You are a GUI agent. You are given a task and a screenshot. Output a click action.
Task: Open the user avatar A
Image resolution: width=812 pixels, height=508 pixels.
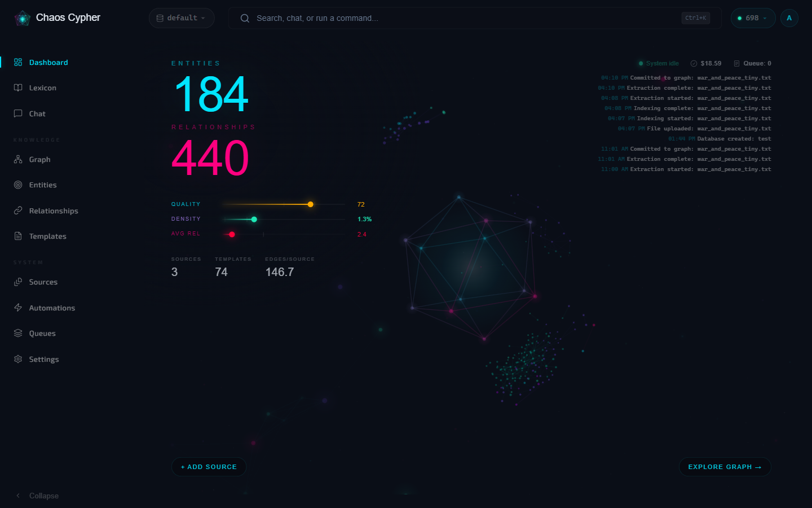(x=789, y=18)
